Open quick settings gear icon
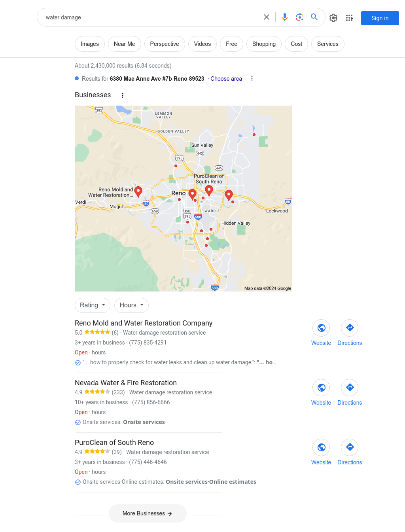Screen dimensions: 405x532 tap(333, 18)
